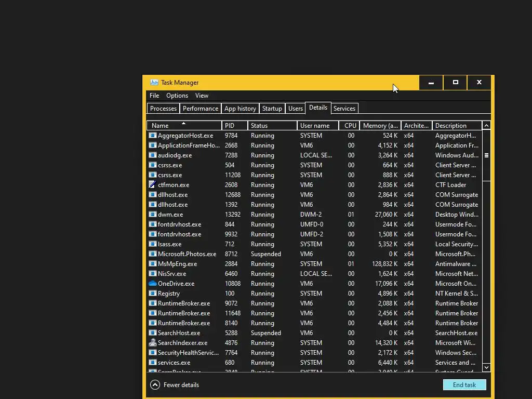Select the Details tab
The width and height of the screenshot is (532, 399).
click(318, 108)
